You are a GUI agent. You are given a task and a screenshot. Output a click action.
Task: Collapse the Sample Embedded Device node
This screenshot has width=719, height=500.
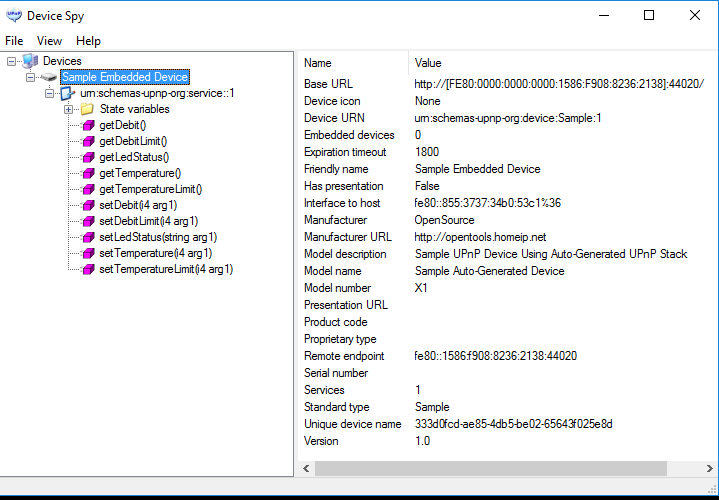coord(30,77)
